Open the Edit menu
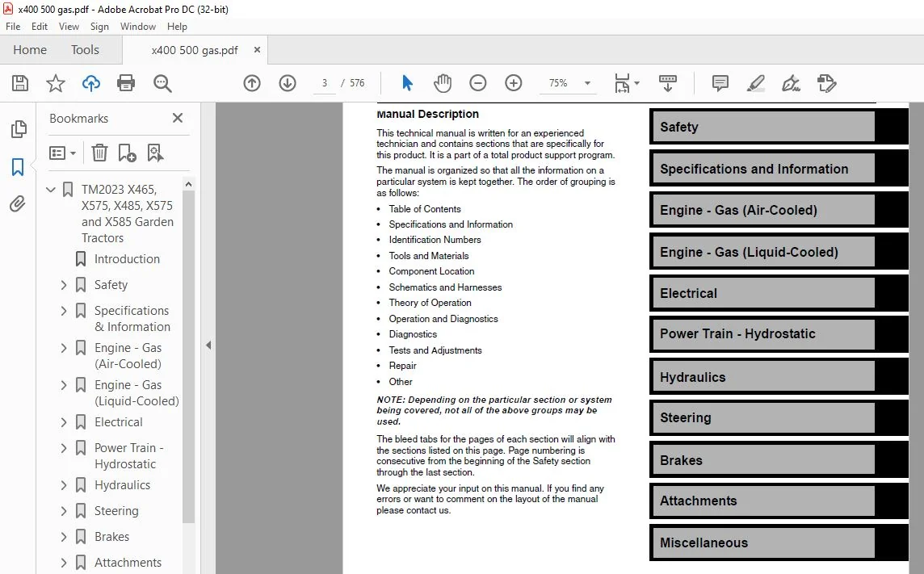Screen dimensions: 924x574 click(40, 27)
